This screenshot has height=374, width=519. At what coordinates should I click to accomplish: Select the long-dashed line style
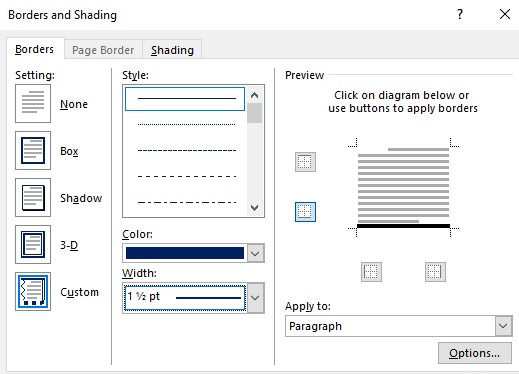coord(186,176)
